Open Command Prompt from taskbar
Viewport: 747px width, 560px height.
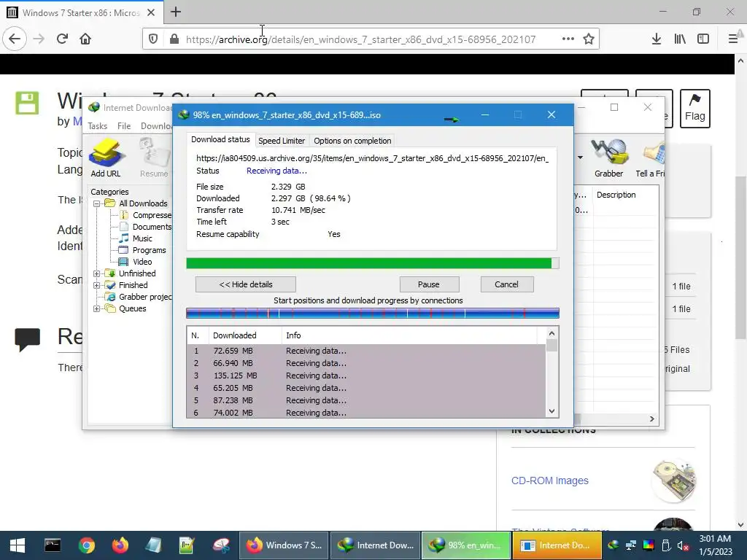click(x=53, y=545)
